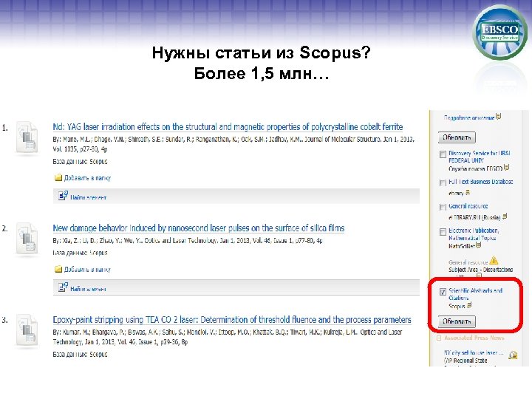This screenshot has height=399, width=532.
Task: Click Subject Area - Dissertations text
Action: click(481, 270)
